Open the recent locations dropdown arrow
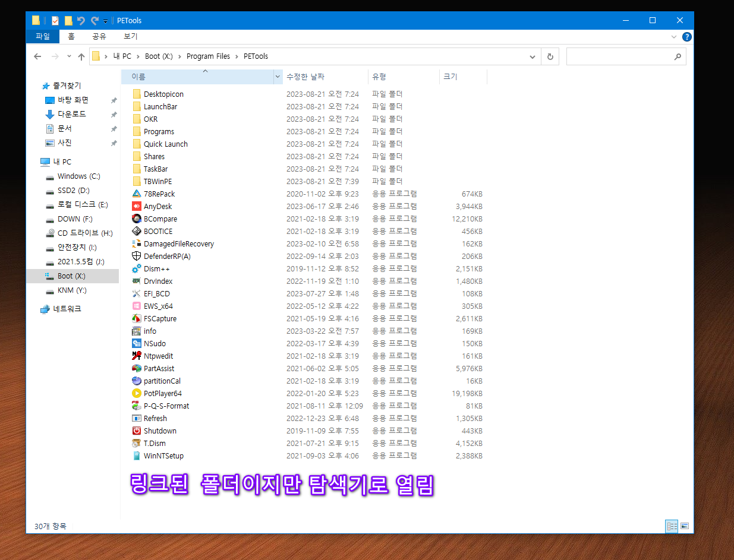Screen dimensions: 734x560 69,57
